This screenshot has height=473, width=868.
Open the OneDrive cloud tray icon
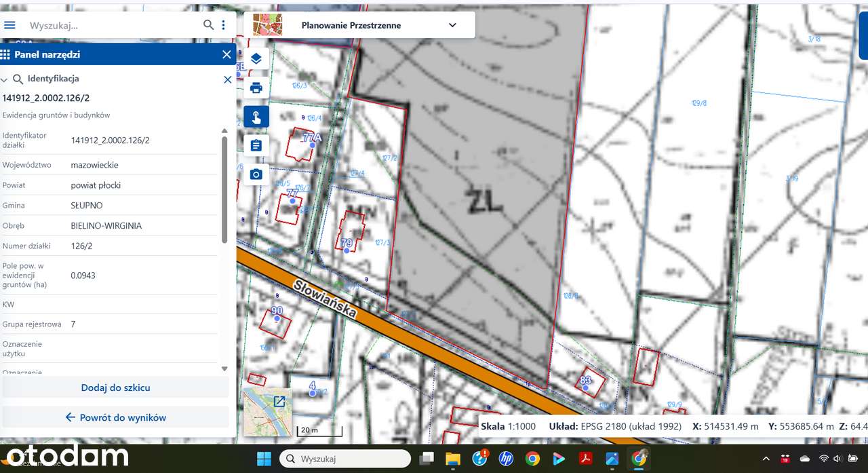(805, 459)
